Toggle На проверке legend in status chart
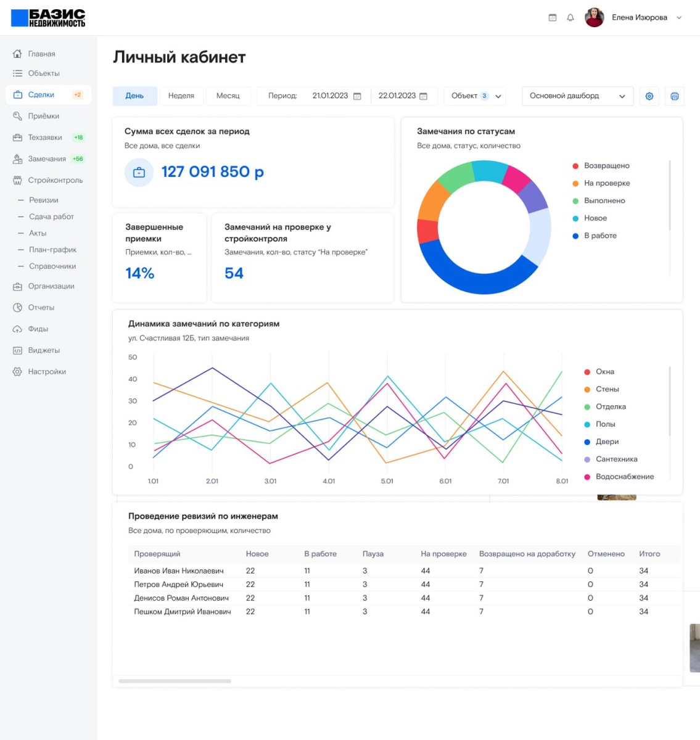This screenshot has height=740, width=700. 601,183
